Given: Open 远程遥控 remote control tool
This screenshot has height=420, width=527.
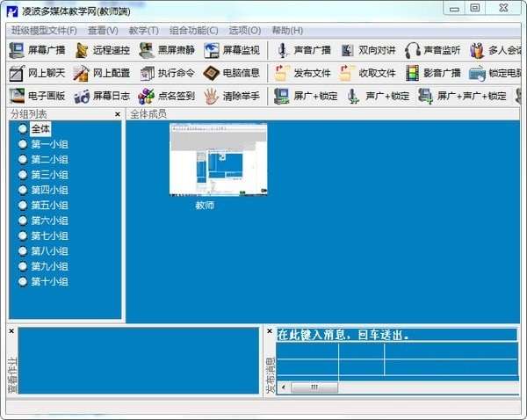Looking at the screenshot, I should tap(102, 51).
